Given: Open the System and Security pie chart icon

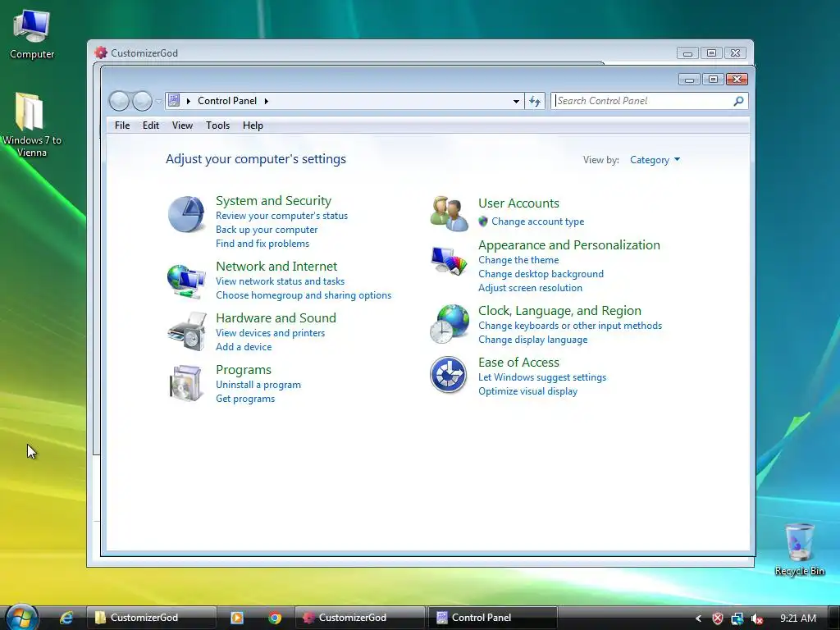Looking at the screenshot, I should [186, 214].
